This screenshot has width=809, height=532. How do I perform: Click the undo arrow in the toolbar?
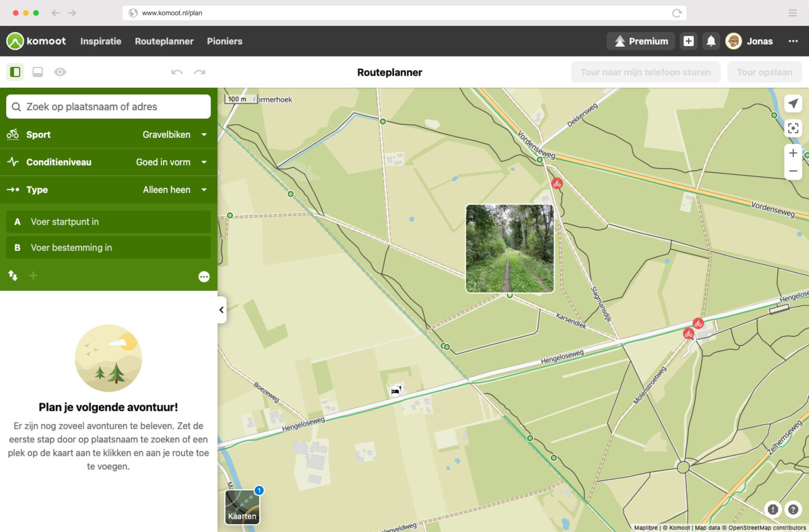coord(177,72)
